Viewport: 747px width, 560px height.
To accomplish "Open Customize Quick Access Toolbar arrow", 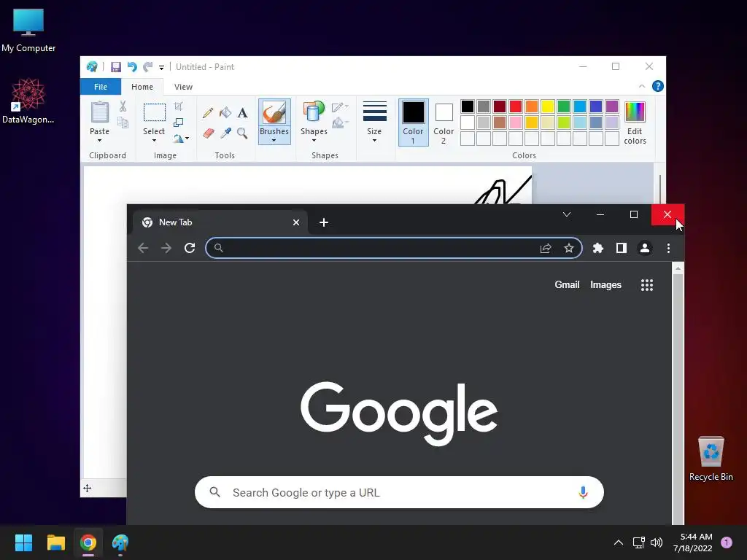I will tap(161, 67).
